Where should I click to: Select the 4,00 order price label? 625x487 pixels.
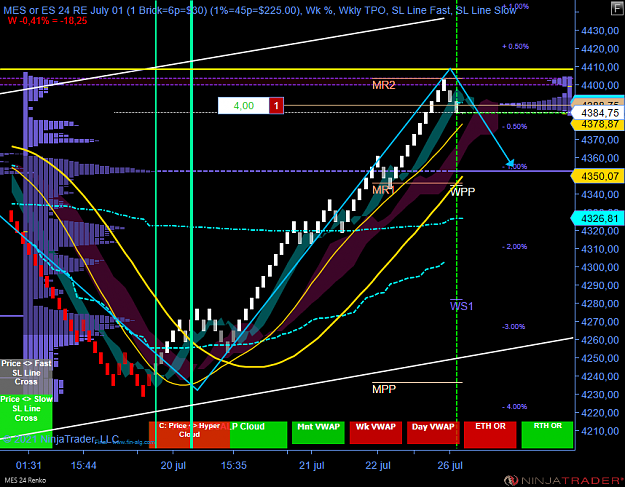tap(244, 106)
